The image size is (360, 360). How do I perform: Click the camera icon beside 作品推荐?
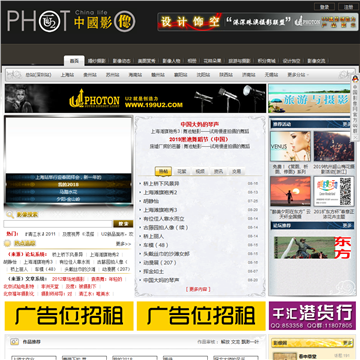coord(14,342)
